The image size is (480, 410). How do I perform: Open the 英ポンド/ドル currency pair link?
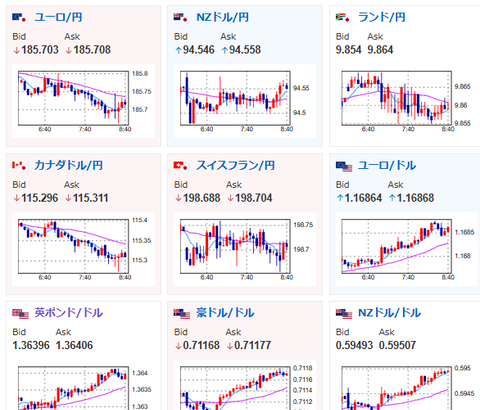coord(69,313)
